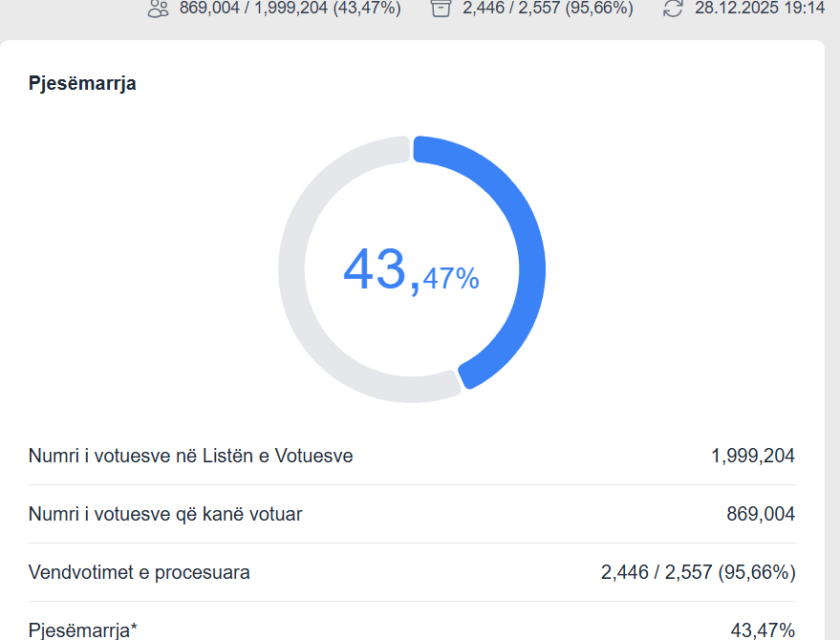
Task: Click the ballot box icon in top bar
Action: click(x=440, y=9)
